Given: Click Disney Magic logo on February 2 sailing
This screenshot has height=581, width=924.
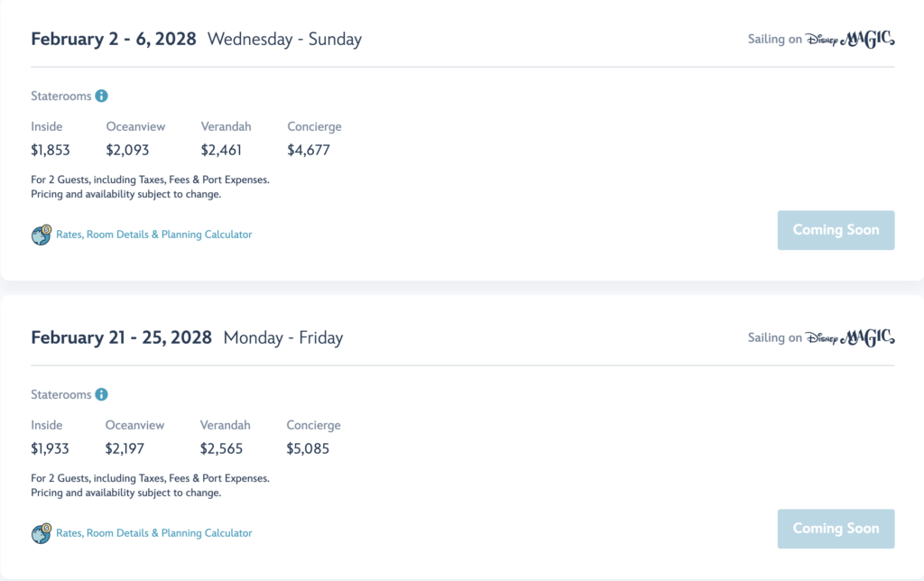Looking at the screenshot, I should coord(850,39).
